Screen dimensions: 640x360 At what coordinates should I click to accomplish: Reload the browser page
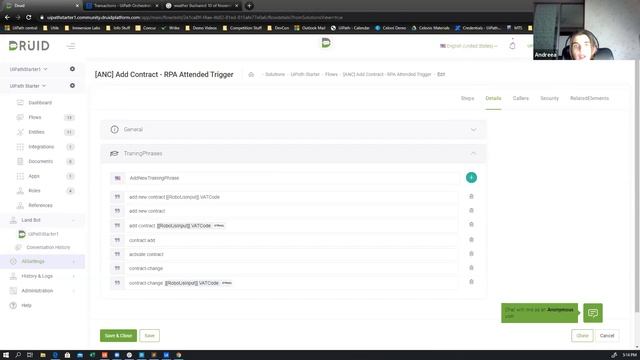click(29, 18)
